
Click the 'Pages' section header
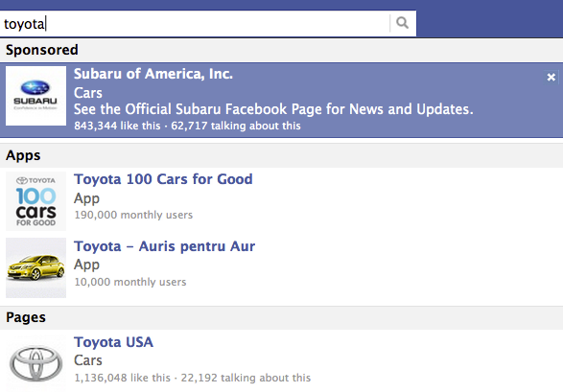click(26, 317)
